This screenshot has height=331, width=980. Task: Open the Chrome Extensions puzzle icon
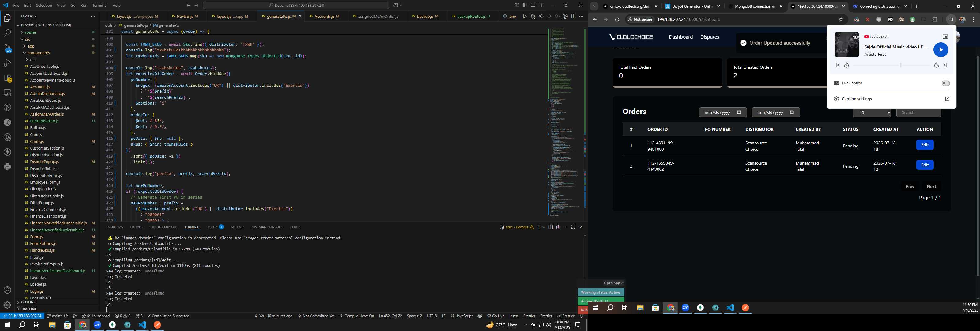[x=935, y=19]
